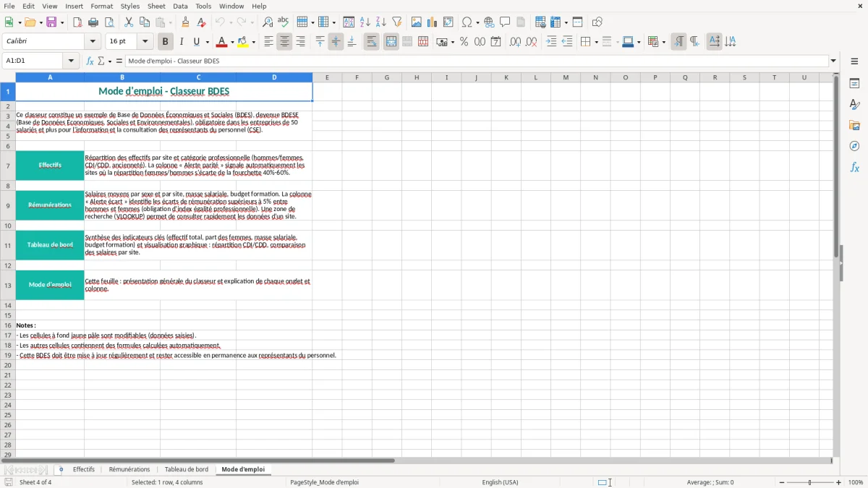Toggle Wrap Text

[x=371, y=42]
